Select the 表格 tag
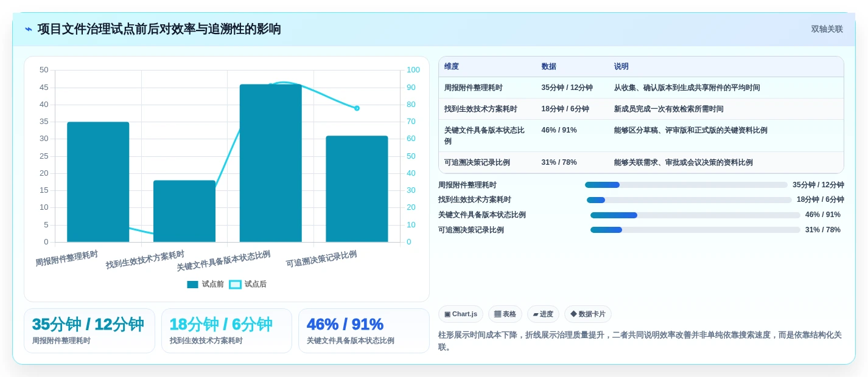Screen dimensions: 868x377 [x=505, y=314]
